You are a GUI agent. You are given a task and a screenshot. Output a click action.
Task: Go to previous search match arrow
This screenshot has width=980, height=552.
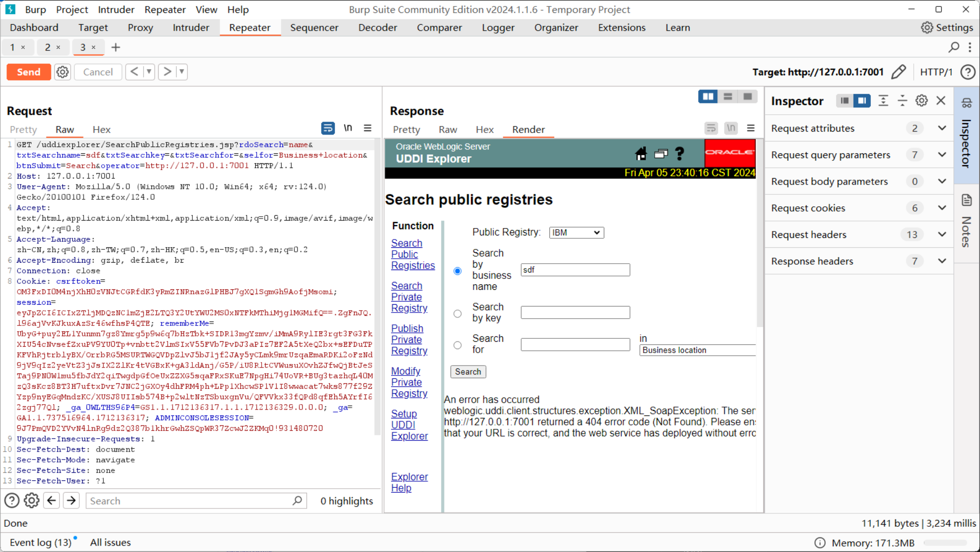[x=51, y=501]
